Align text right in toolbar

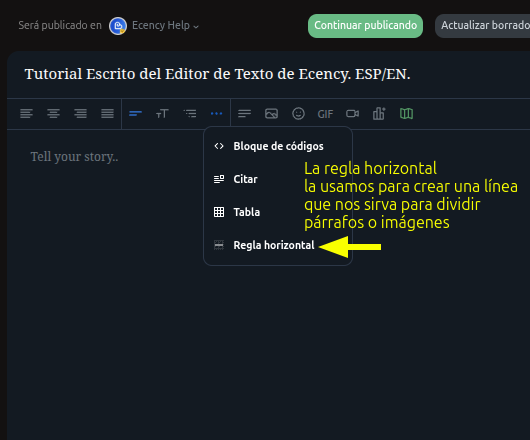[80, 114]
